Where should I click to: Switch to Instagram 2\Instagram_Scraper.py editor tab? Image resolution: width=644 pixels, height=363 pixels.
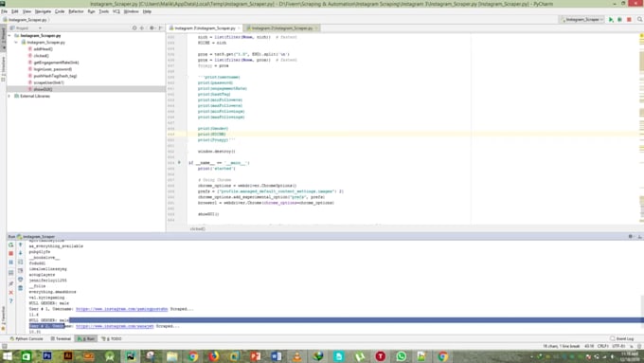point(282,28)
